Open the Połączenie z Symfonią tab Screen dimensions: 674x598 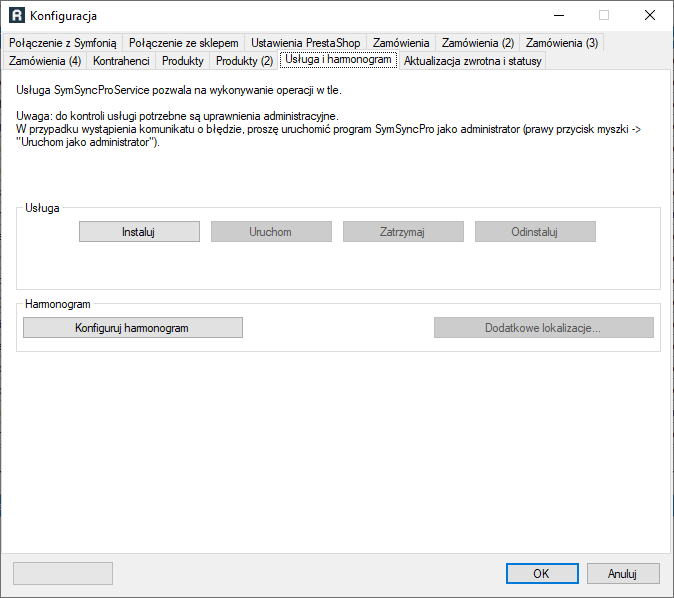pyautogui.click(x=62, y=43)
